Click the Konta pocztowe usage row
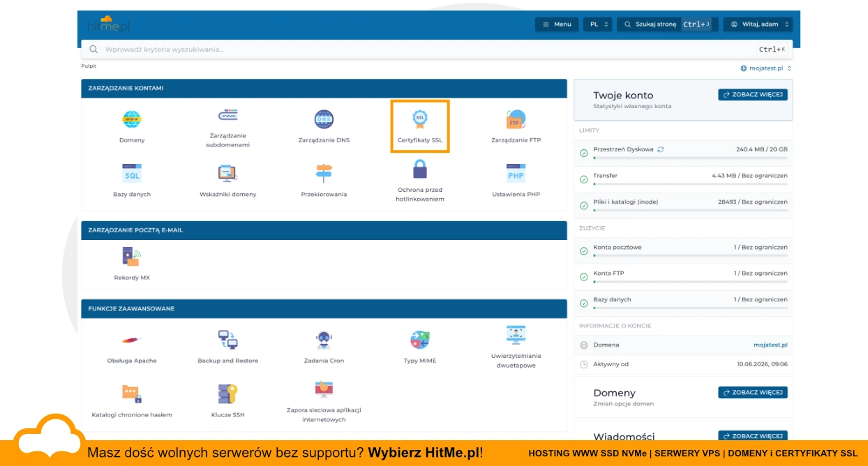868x466 pixels. click(683, 250)
